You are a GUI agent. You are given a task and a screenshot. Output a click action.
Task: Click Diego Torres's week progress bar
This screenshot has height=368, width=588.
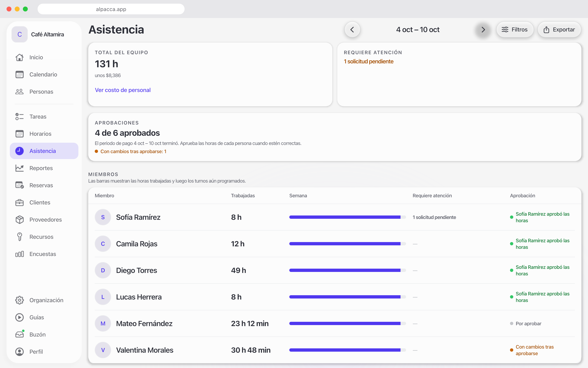coord(347,270)
